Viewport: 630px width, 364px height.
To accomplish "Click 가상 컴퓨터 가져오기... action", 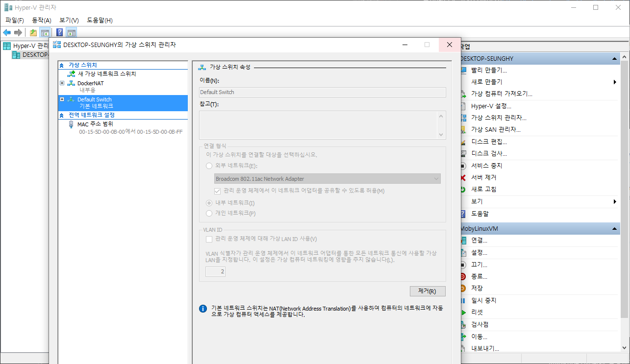I will (x=502, y=94).
